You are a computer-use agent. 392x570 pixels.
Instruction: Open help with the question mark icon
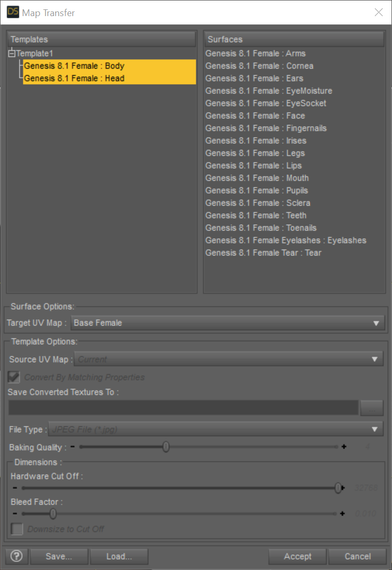[17, 556]
